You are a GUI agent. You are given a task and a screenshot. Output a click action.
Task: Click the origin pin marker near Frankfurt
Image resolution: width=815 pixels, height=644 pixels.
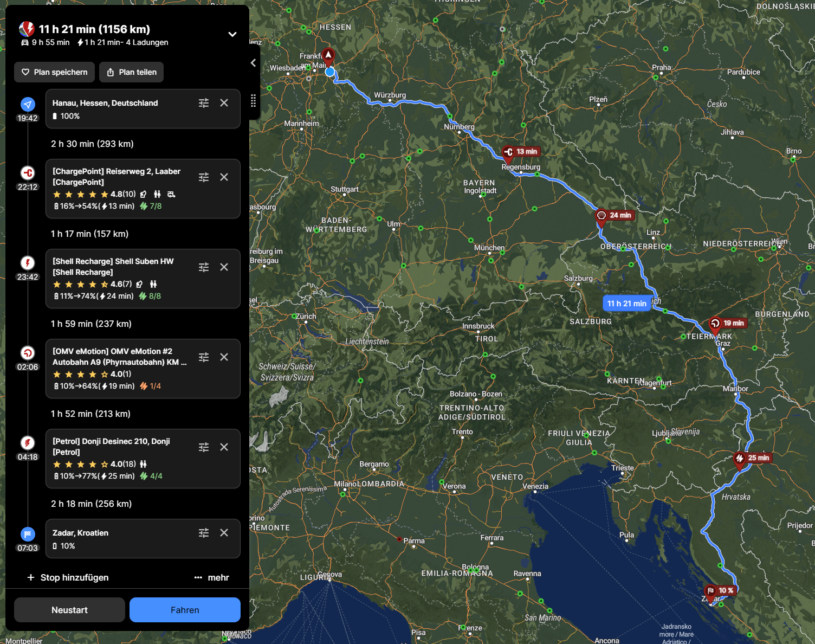click(328, 56)
